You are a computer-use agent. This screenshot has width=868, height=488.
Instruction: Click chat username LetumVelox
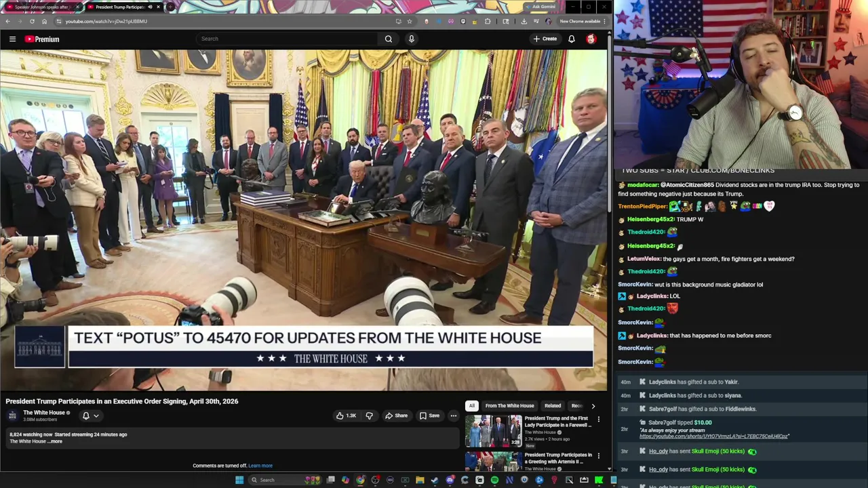click(x=644, y=259)
